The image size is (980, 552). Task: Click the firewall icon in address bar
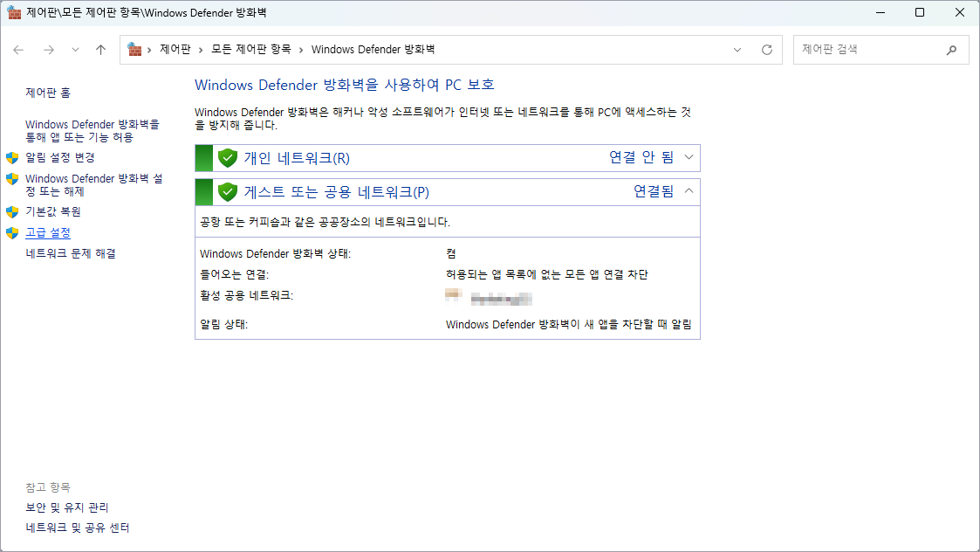point(134,50)
